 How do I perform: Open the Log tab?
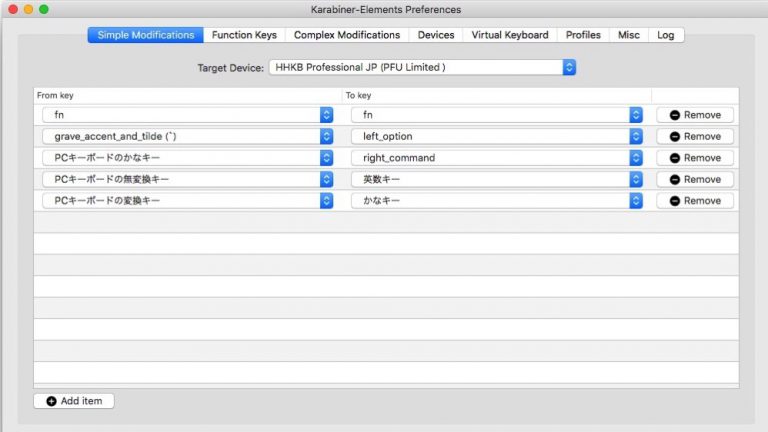tap(666, 35)
